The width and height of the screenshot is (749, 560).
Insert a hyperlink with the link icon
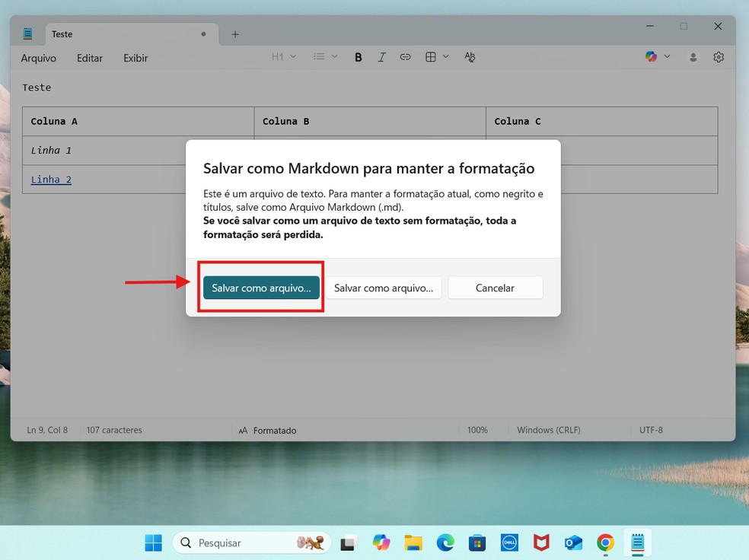pyautogui.click(x=405, y=57)
